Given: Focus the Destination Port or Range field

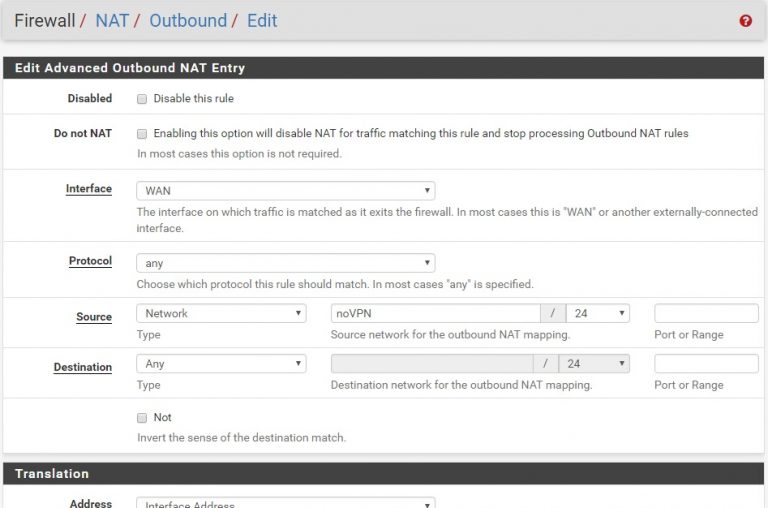Looking at the screenshot, I should click(706, 364).
